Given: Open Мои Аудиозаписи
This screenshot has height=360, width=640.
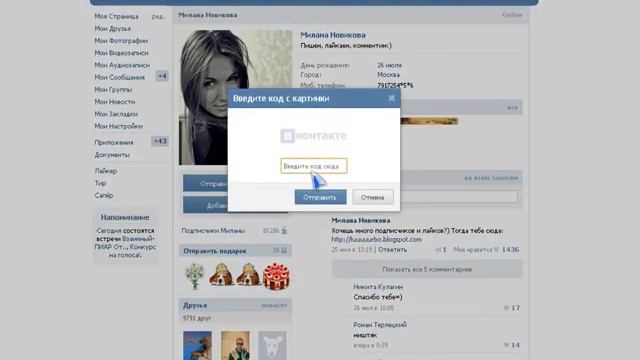Looking at the screenshot, I should pyautogui.click(x=122, y=65).
